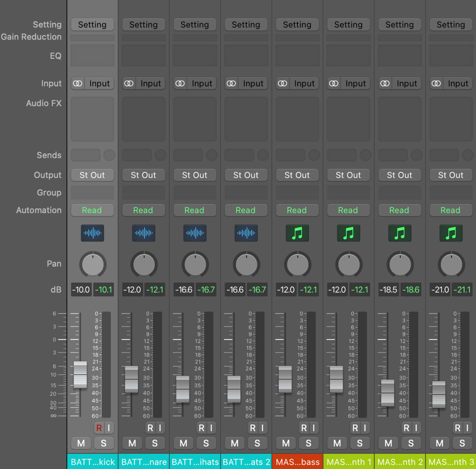The height and width of the screenshot is (469, 476).
Task: Click the waveform icon on the kick channel
Action: [x=92, y=233]
